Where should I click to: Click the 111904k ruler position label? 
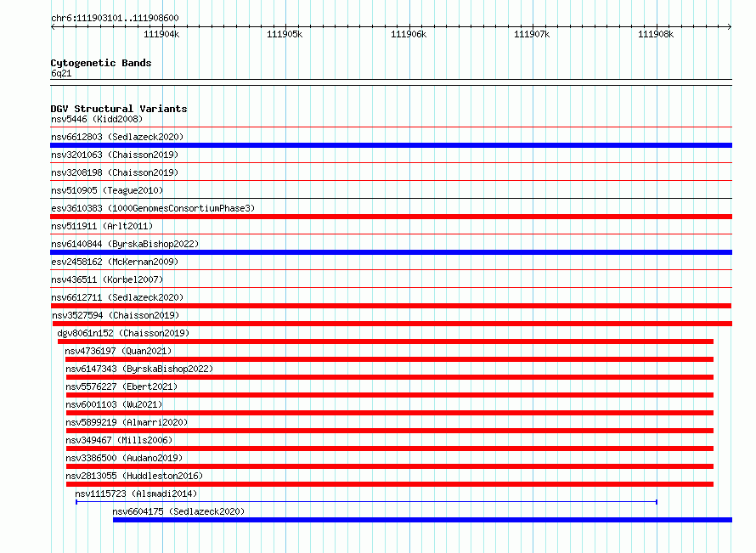pyautogui.click(x=161, y=34)
